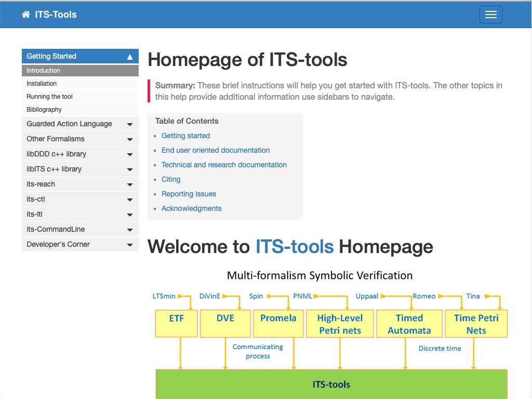The width and height of the screenshot is (532, 399).
Task: Expand the its-reach section arrow
Action: (x=129, y=184)
